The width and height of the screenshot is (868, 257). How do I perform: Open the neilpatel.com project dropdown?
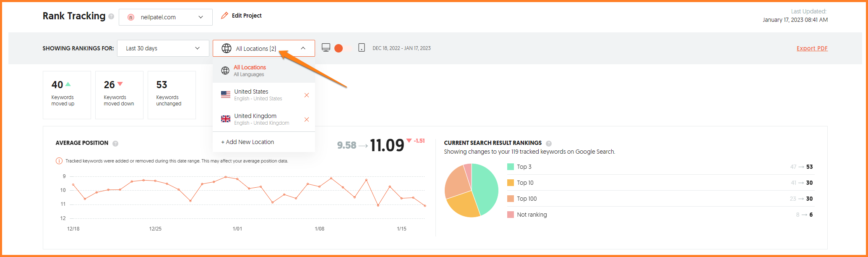165,17
